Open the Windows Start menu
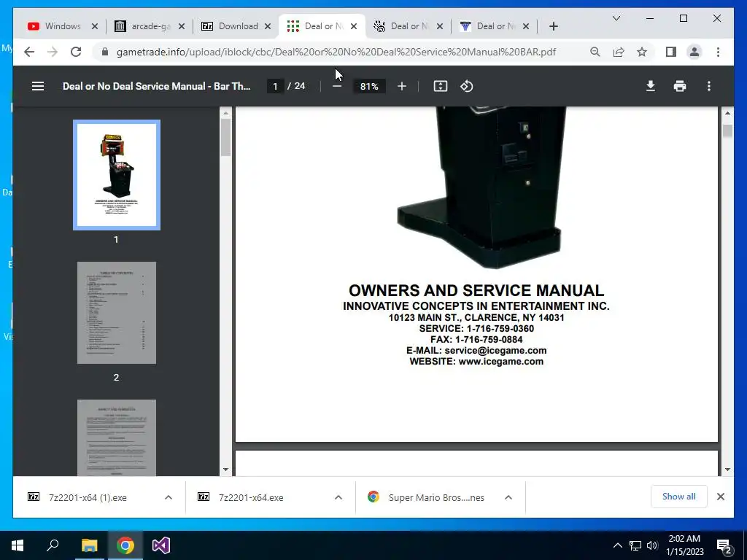This screenshot has width=747, height=560. 18,545
